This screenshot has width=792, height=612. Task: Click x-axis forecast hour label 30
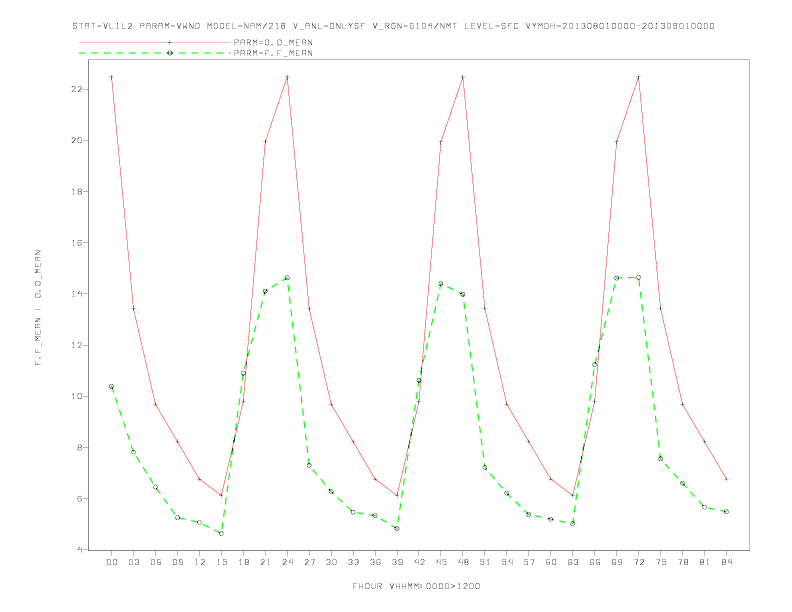point(331,562)
